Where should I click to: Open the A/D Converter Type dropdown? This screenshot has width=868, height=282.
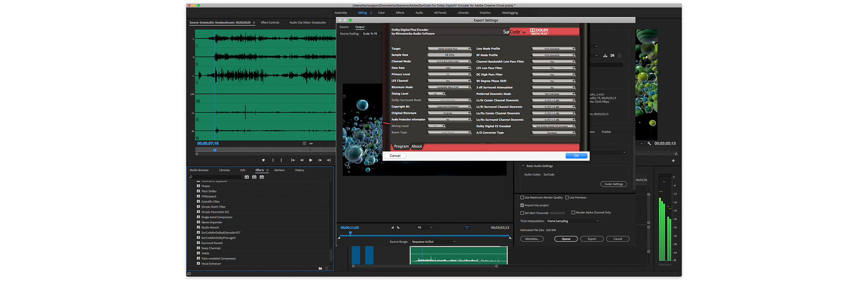tap(554, 133)
